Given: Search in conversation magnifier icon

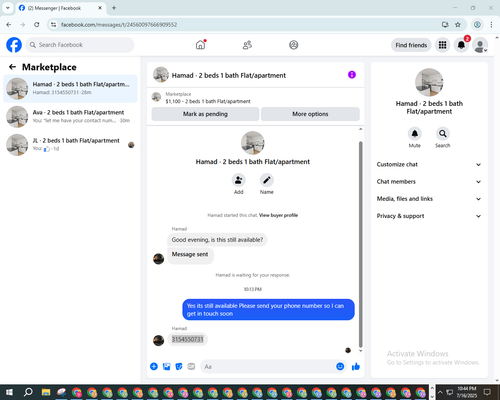Looking at the screenshot, I should click(x=443, y=134).
